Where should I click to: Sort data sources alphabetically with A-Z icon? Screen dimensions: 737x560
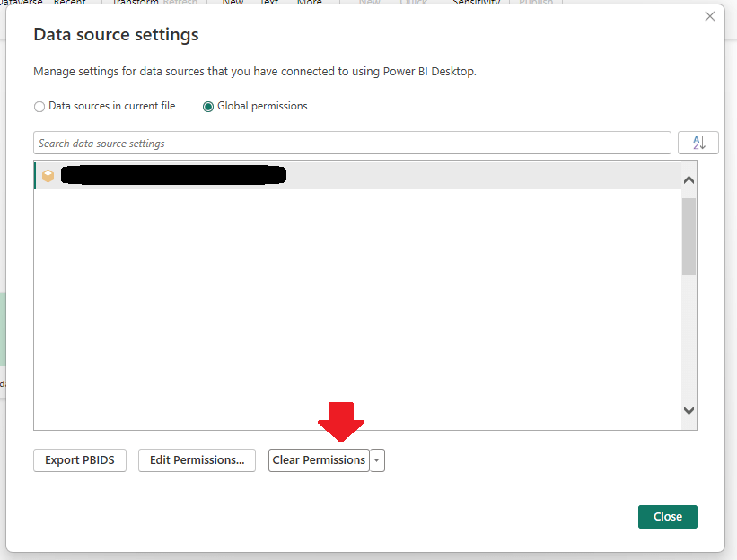[x=698, y=143]
